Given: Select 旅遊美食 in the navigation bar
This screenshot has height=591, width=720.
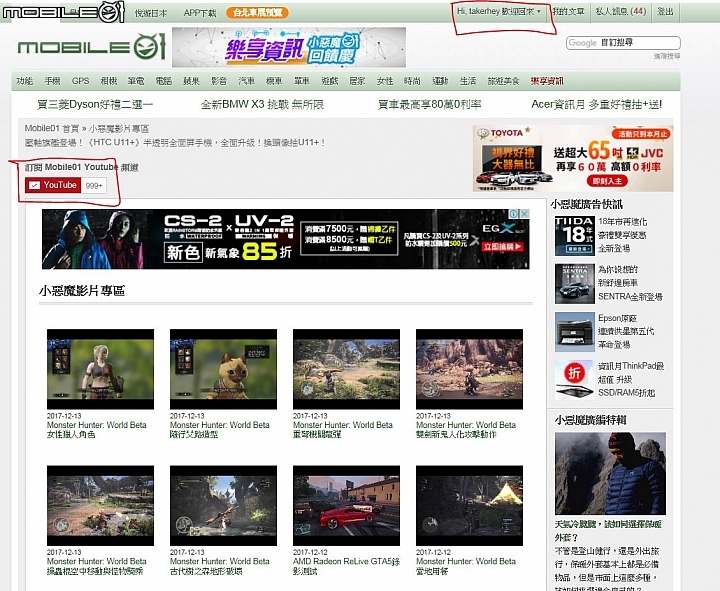Looking at the screenshot, I should [x=503, y=81].
